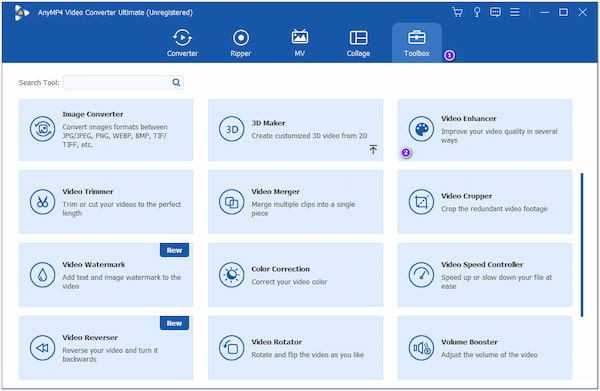Open the feedback chat icon
The height and width of the screenshot is (391, 600).
(495, 12)
